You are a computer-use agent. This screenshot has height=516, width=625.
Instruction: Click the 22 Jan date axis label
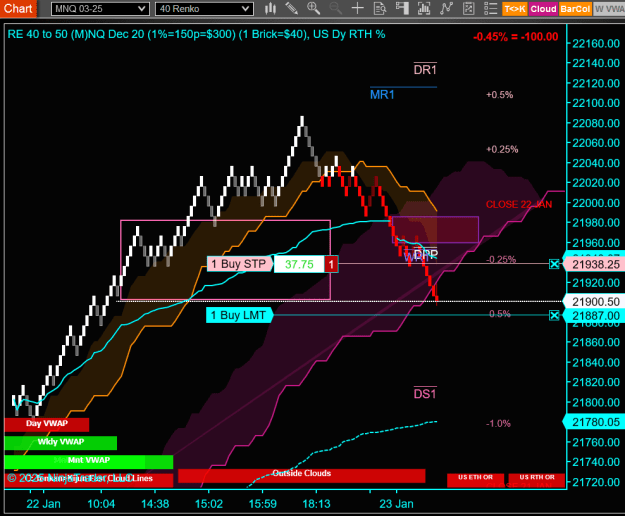point(43,504)
